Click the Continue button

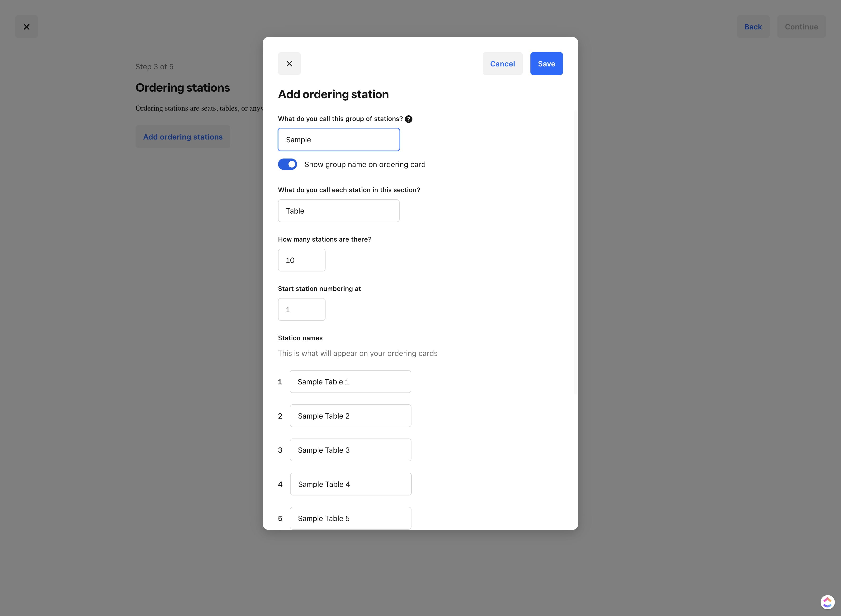[801, 27]
